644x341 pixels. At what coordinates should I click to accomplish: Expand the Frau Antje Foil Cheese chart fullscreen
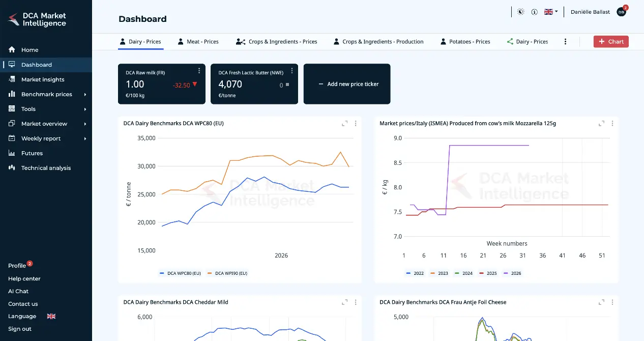point(602,302)
